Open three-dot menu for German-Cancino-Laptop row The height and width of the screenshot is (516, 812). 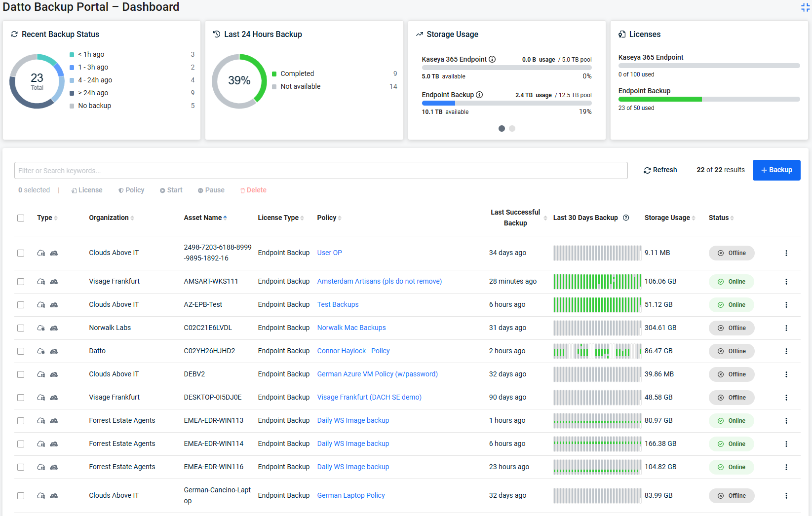[x=786, y=496]
